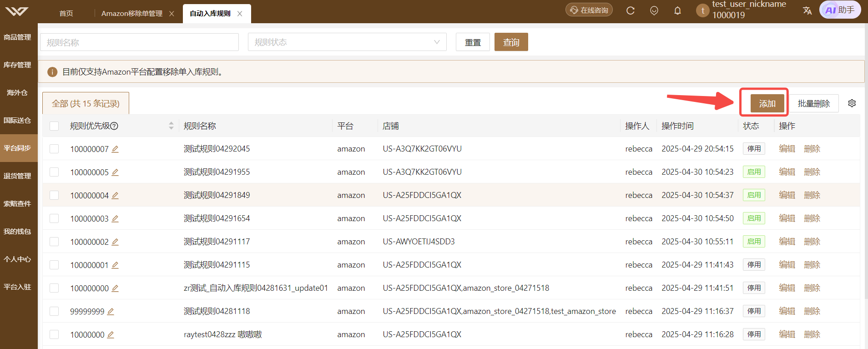Click the app logo at top-left
Screen dimensions: 868x349
[17, 11]
